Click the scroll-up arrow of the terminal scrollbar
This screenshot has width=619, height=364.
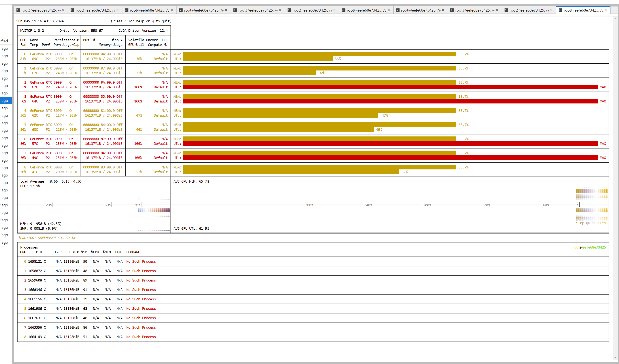[615, 19]
